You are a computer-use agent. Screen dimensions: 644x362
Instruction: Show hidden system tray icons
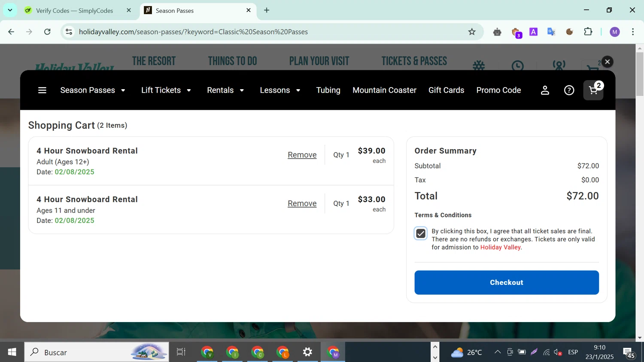pos(497,352)
